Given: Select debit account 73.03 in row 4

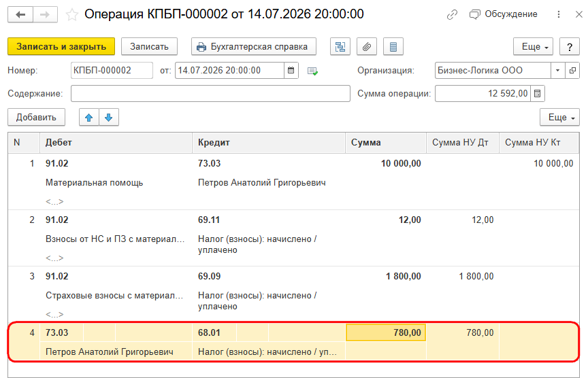Looking at the screenshot, I should tap(57, 332).
